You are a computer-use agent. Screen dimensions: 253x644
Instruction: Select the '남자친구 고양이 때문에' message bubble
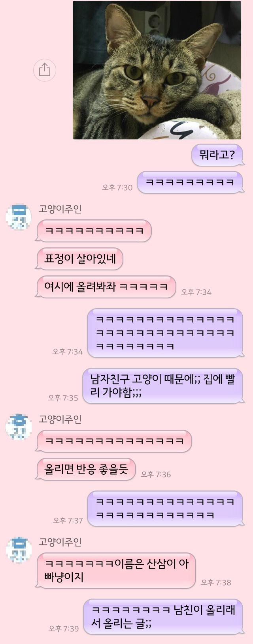(x=163, y=386)
